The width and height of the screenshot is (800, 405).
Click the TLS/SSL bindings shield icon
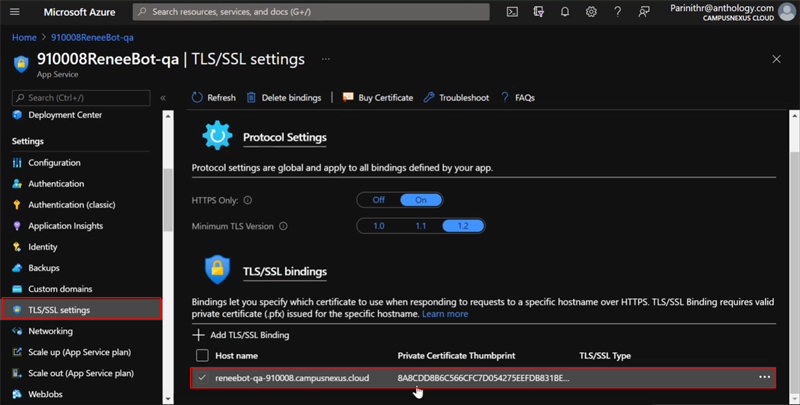pyautogui.click(x=217, y=270)
